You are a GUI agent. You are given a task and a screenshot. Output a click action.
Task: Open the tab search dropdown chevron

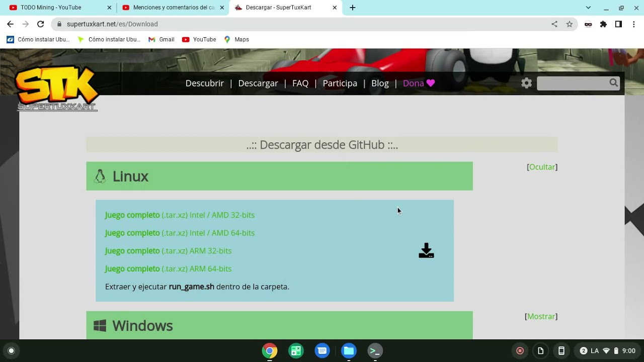588,8
